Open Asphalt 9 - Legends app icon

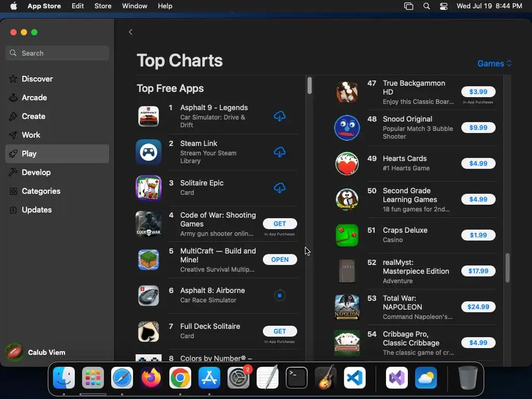pyautogui.click(x=149, y=116)
